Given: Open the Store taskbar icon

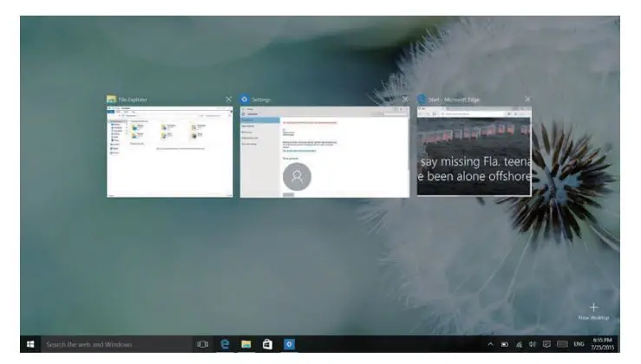Looking at the screenshot, I should 267,344.
